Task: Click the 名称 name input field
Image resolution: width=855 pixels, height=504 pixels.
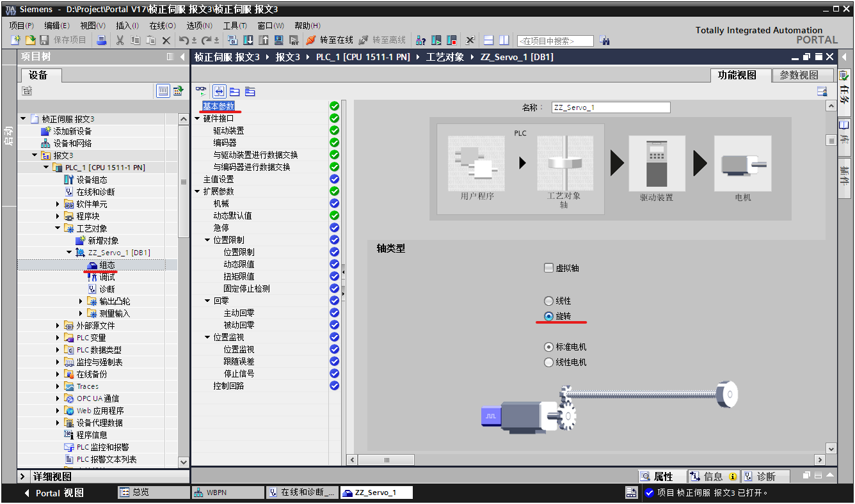Action: pos(611,107)
